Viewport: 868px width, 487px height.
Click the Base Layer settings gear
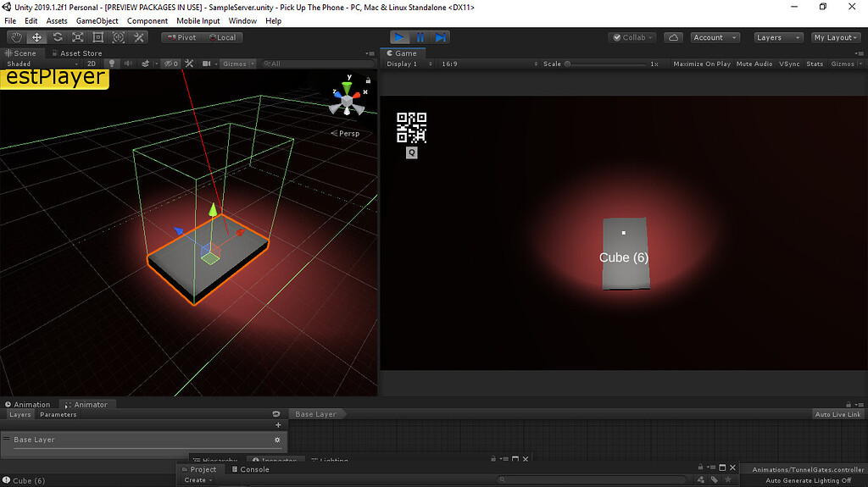pos(277,440)
